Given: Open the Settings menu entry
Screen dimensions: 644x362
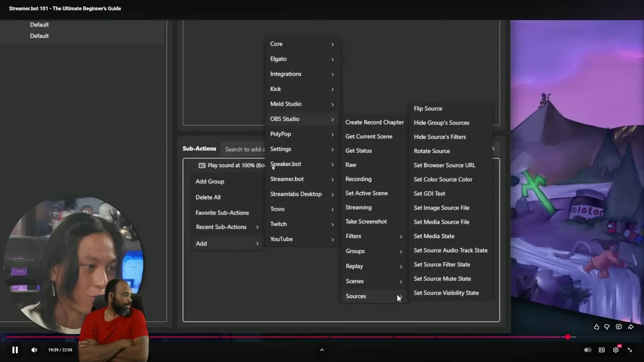Looking at the screenshot, I should tap(302, 149).
